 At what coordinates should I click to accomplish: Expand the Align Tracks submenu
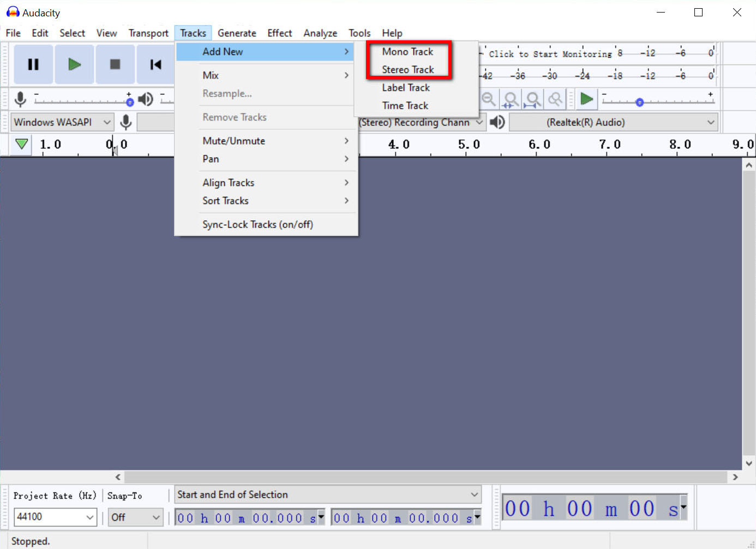(266, 183)
